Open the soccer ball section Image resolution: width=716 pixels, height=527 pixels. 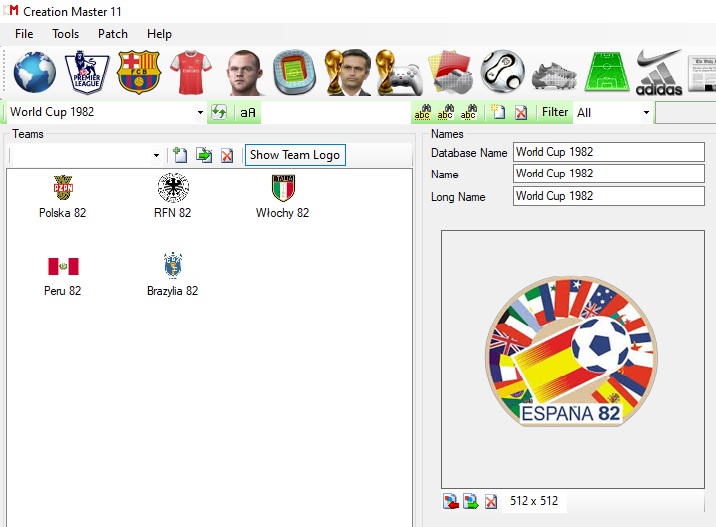click(x=502, y=72)
